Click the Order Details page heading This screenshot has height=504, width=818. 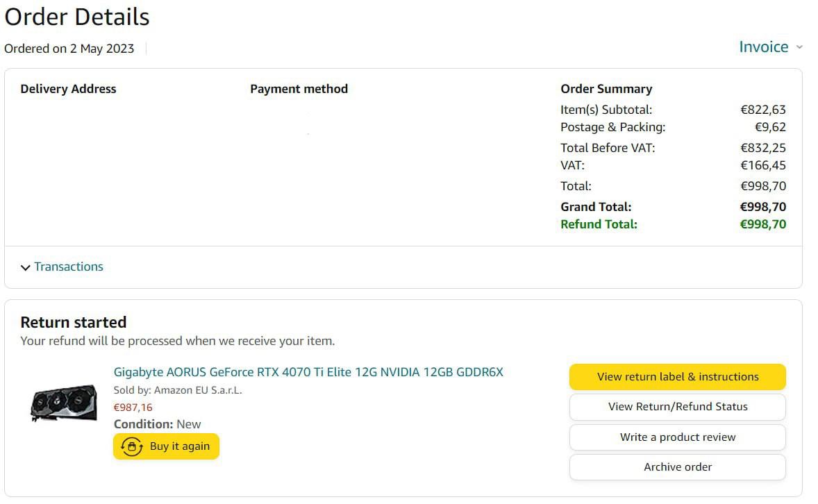point(76,17)
